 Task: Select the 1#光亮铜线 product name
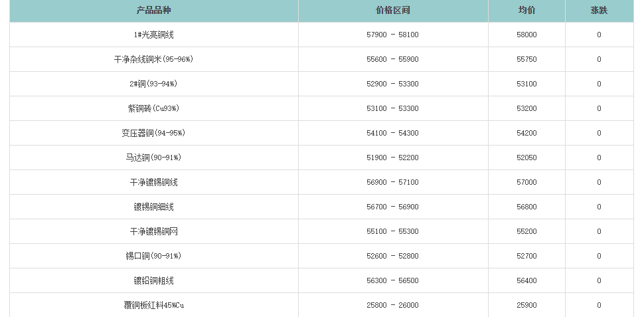pos(153,35)
